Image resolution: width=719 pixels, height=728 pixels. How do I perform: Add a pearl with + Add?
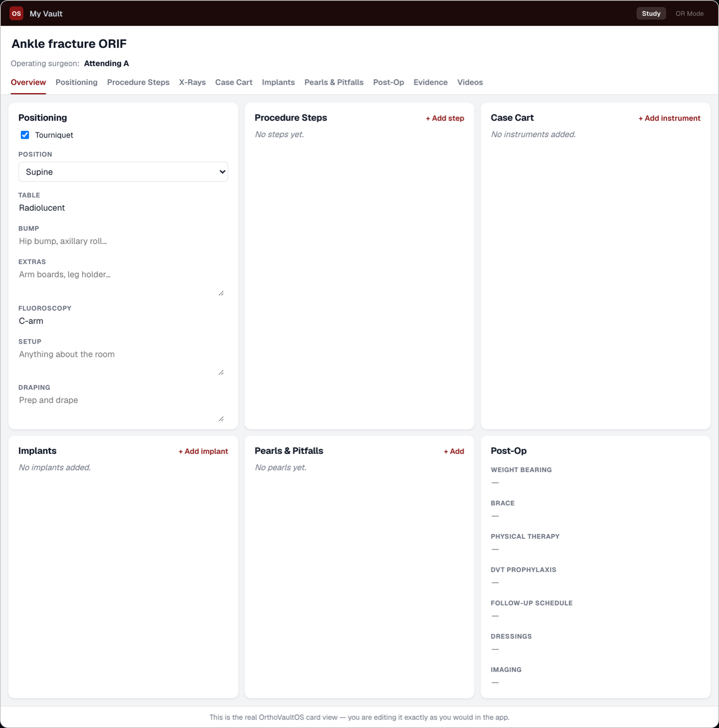pos(454,451)
